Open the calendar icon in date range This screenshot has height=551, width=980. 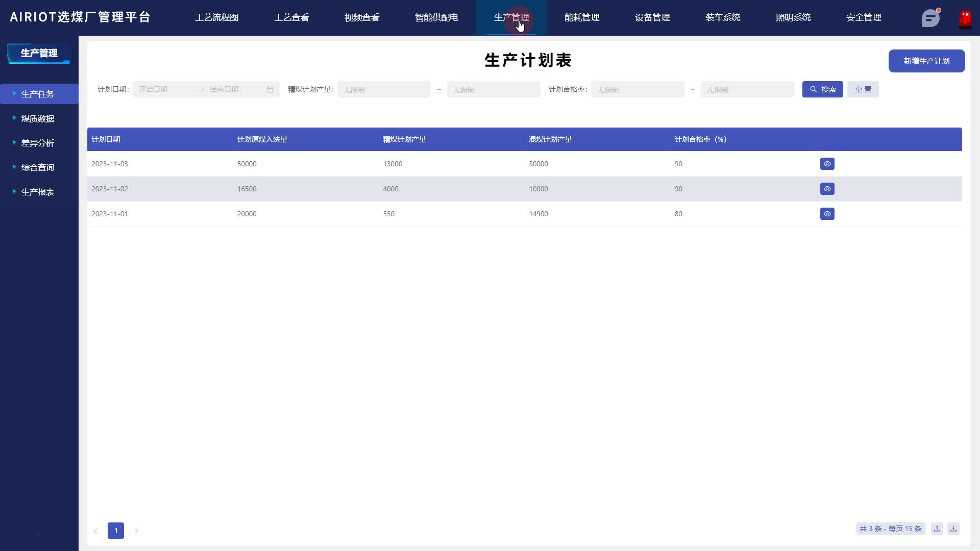tap(270, 89)
